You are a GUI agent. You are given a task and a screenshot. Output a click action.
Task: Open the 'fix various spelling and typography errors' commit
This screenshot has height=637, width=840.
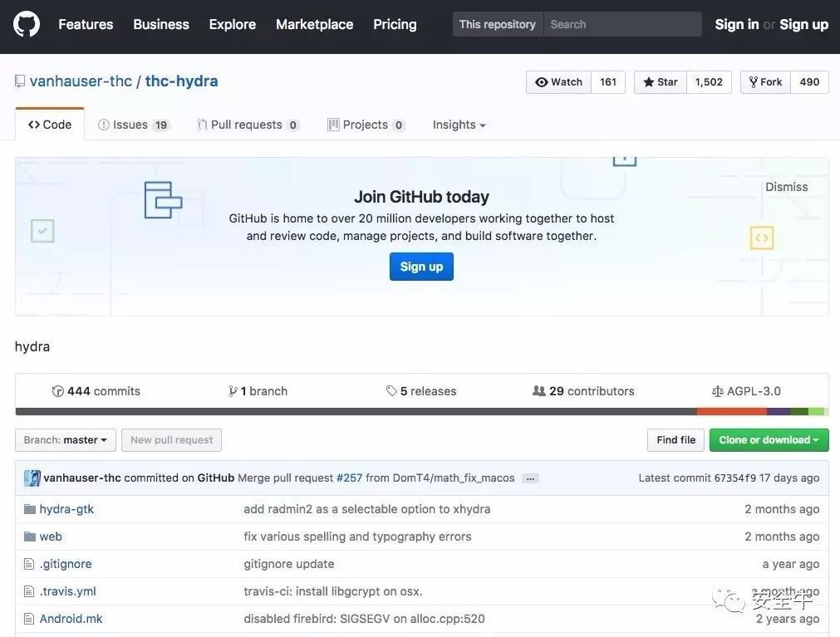pyautogui.click(x=357, y=537)
